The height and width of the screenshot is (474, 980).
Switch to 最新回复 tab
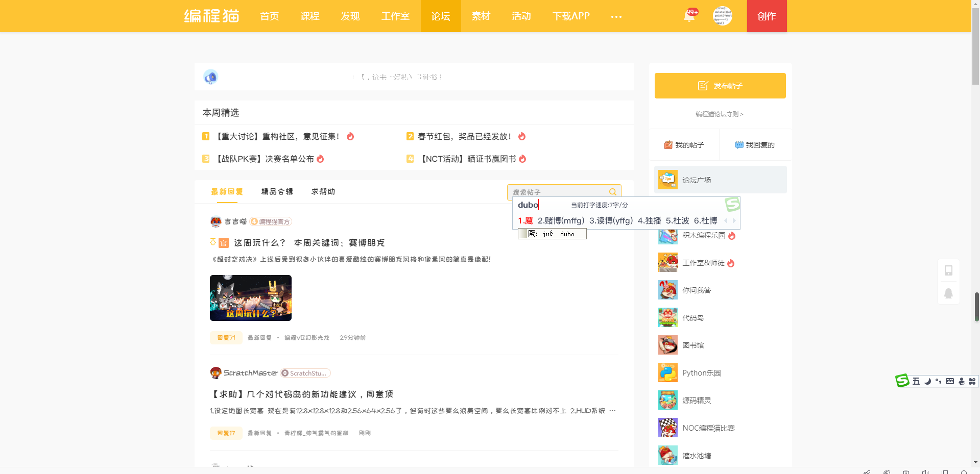(227, 192)
